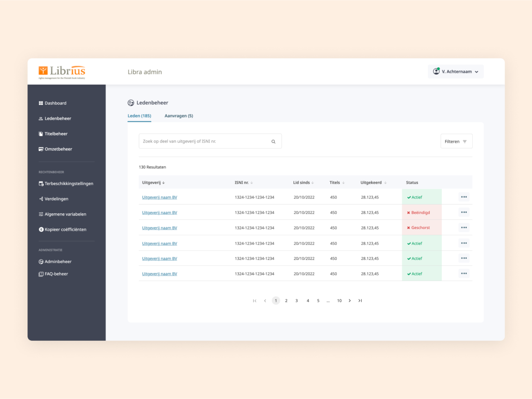Click the Verdelingen split icon

[40, 199]
